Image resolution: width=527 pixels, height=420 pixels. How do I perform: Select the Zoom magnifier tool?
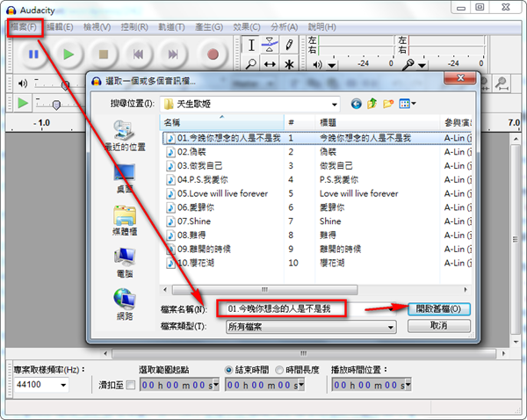(250, 63)
